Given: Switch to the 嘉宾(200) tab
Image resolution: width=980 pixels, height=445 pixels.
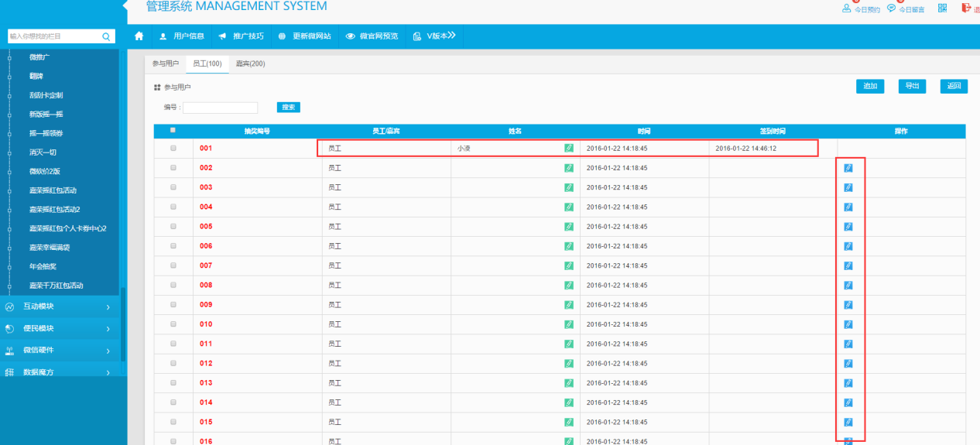Looking at the screenshot, I should (x=250, y=63).
